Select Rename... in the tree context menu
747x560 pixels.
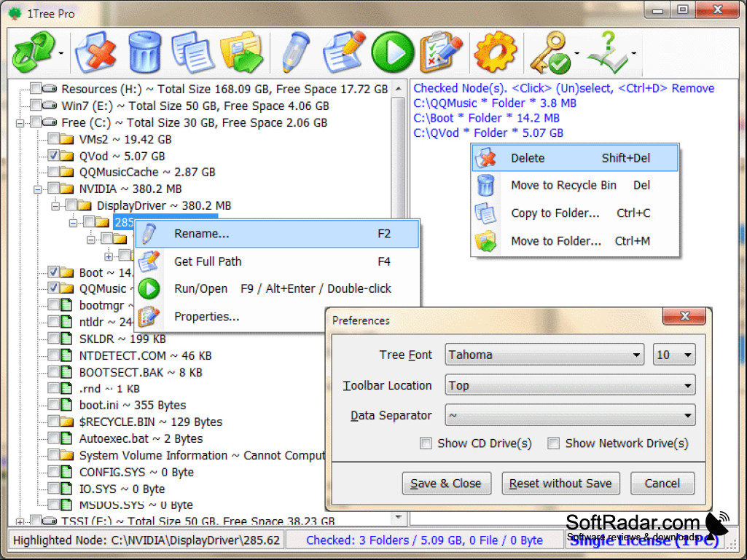277,234
